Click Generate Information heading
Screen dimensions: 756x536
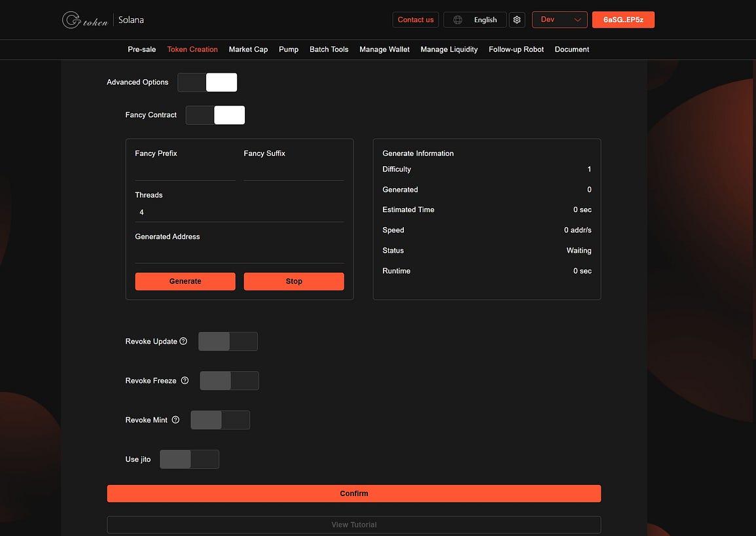pyautogui.click(x=418, y=153)
